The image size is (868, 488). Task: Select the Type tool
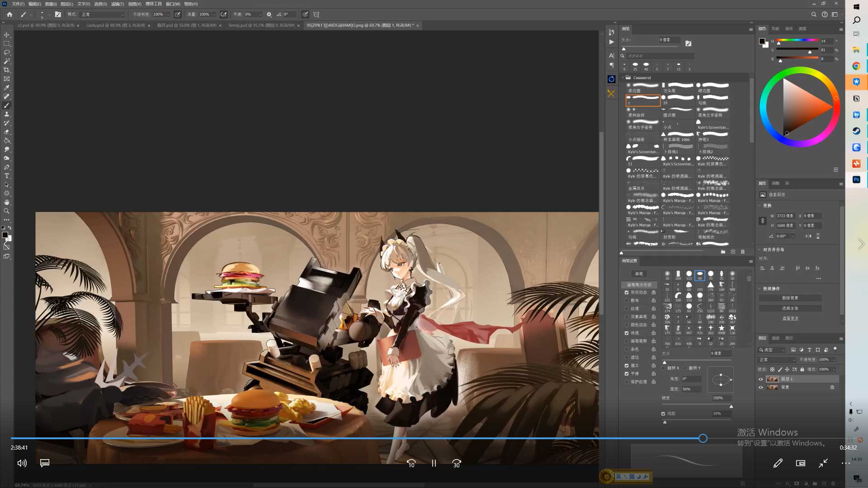(x=6, y=176)
